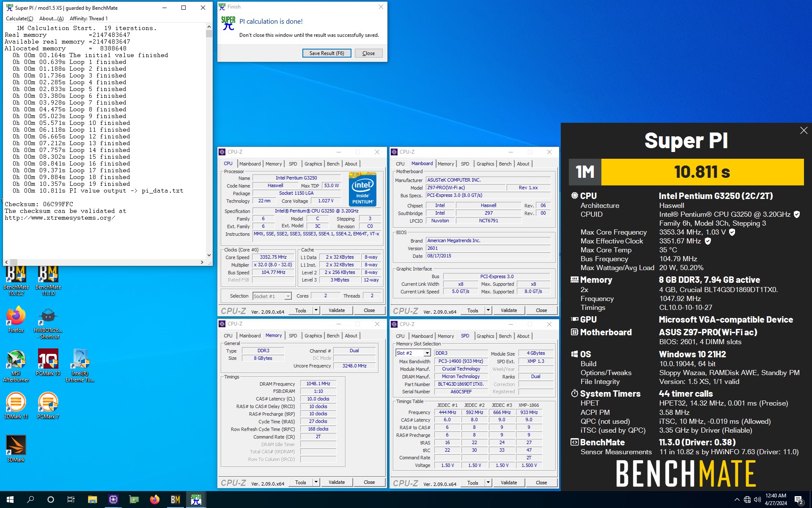The image size is (812, 508).
Task: Open PCMark 7 desktop icon
Action: [48, 406]
